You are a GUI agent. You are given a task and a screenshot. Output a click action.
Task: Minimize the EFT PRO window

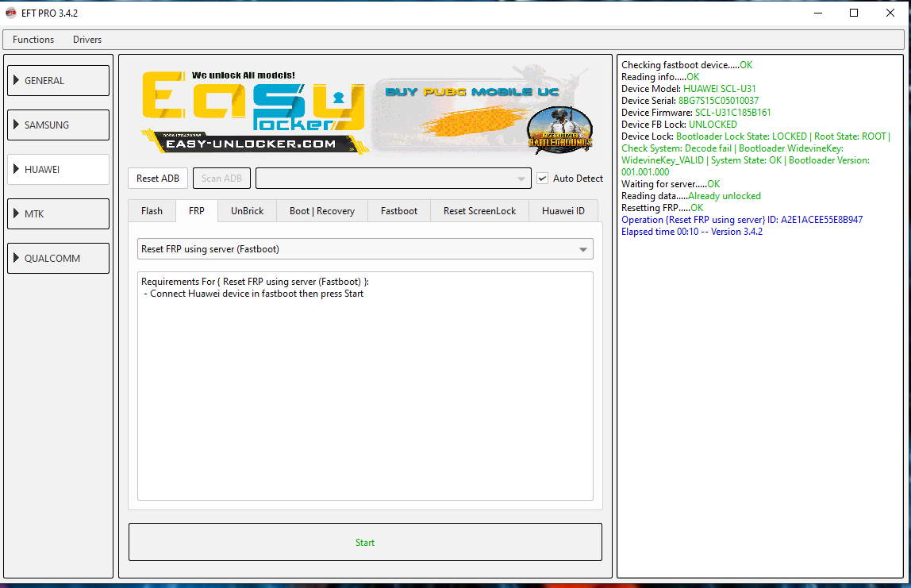click(818, 13)
